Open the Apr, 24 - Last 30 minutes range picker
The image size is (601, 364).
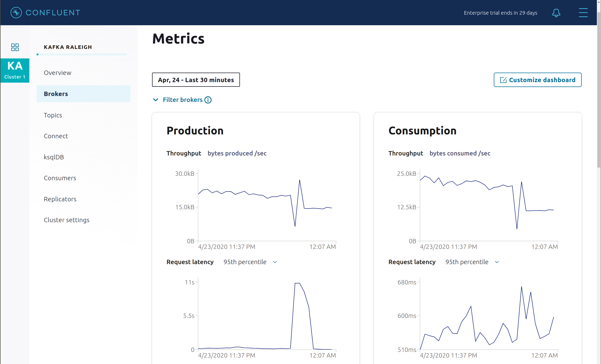tap(196, 80)
